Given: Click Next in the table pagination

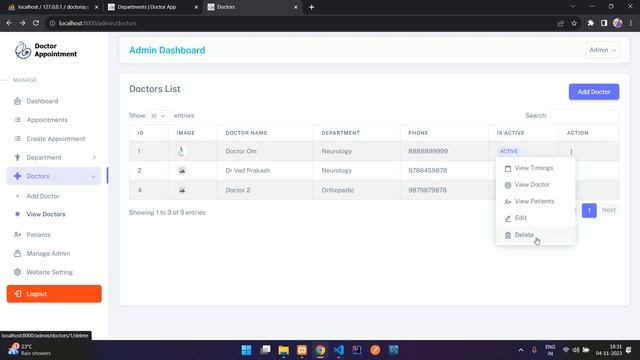Looking at the screenshot, I should 609,210.
